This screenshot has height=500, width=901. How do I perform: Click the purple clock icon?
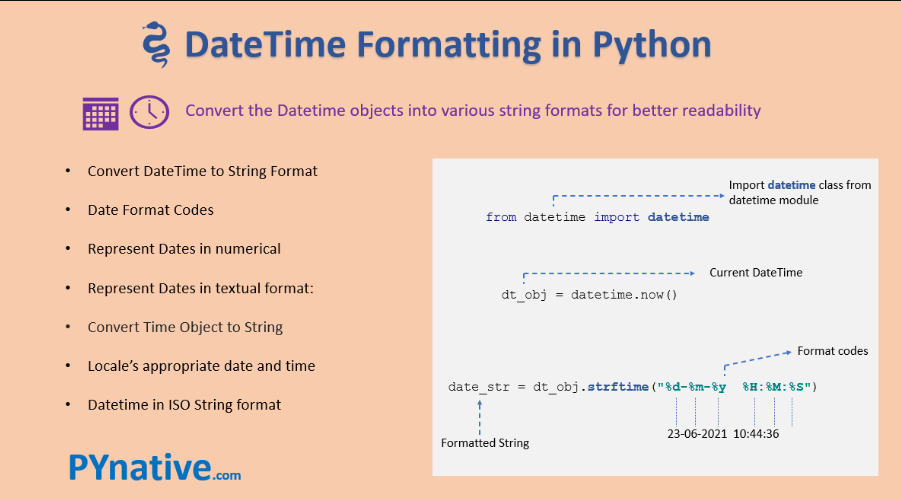pyautogui.click(x=149, y=112)
